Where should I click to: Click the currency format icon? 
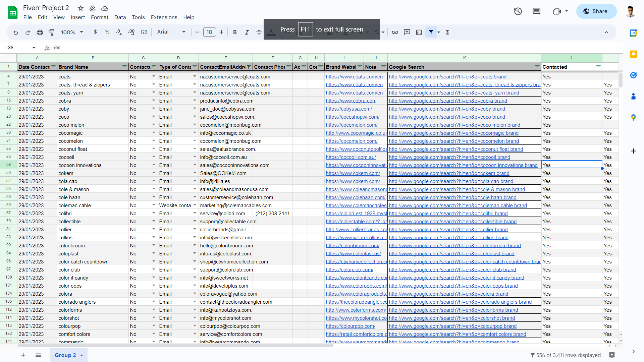click(95, 32)
